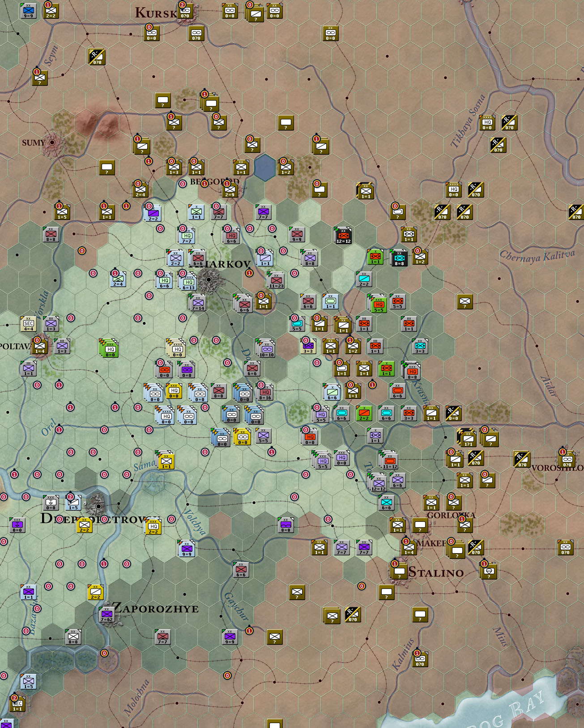Select the 10=10 motorized unit stack
The image size is (584, 728).
(266, 348)
